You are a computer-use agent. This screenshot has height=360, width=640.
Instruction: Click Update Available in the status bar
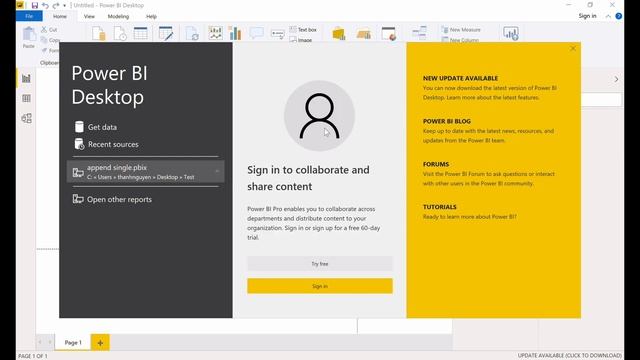(569, 356)
